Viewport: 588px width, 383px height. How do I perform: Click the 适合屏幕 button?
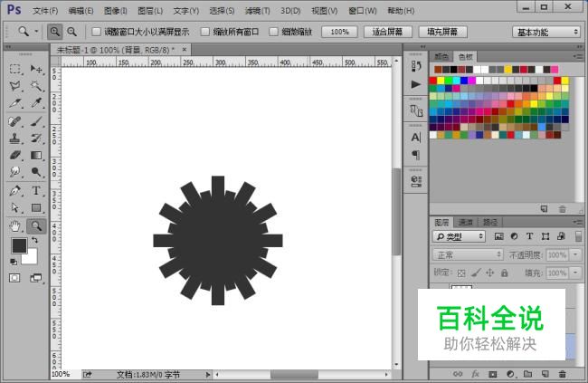click(x=388, y=32)
